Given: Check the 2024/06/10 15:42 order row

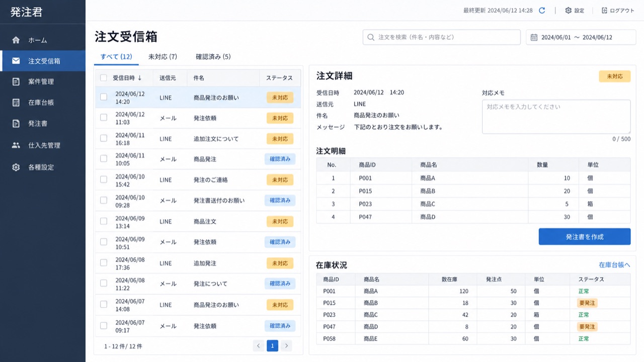Looking at the screenshot, I should pos(104,179).
